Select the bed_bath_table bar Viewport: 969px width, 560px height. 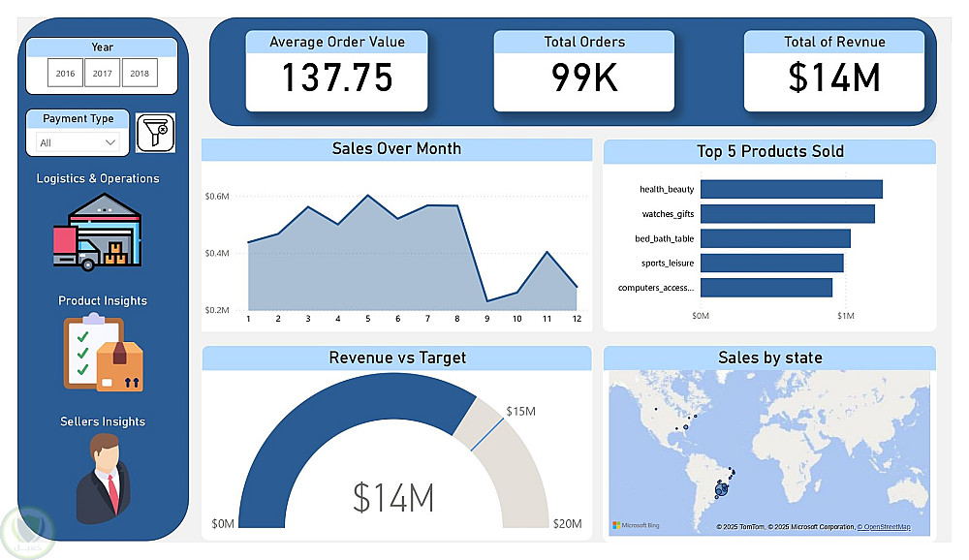775,238
